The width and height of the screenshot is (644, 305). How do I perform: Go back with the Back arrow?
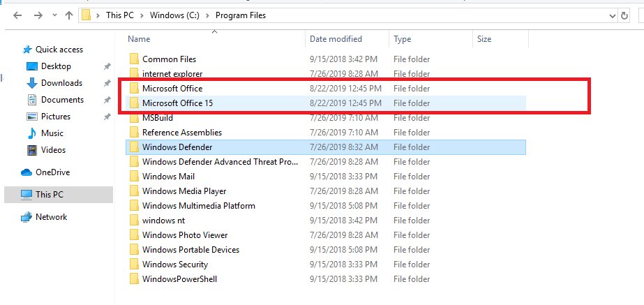pyautogui.click(x=17, y=15)
